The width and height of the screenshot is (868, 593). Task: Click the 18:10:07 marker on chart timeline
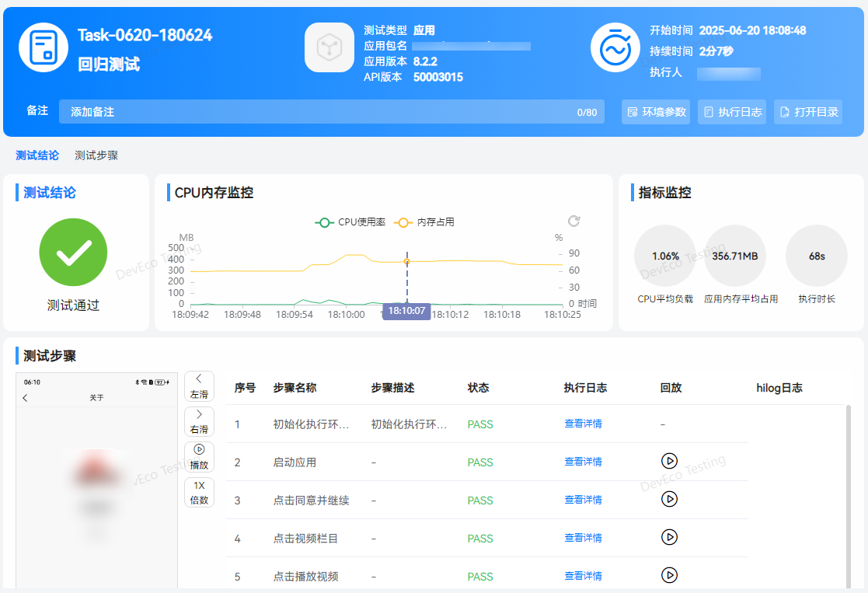pos(406,311)
